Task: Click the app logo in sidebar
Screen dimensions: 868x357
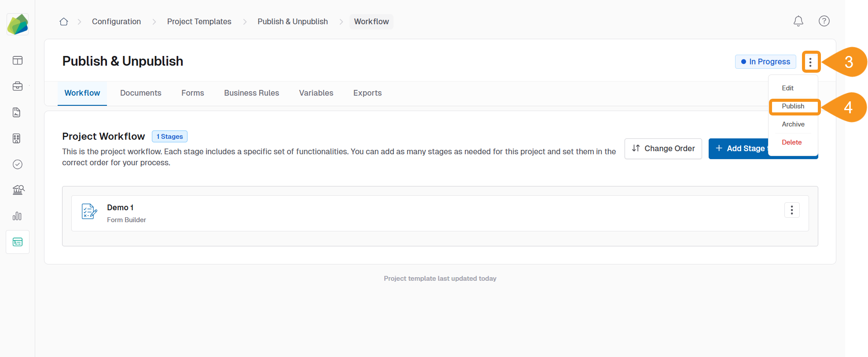Action: [x=18, y=24]
